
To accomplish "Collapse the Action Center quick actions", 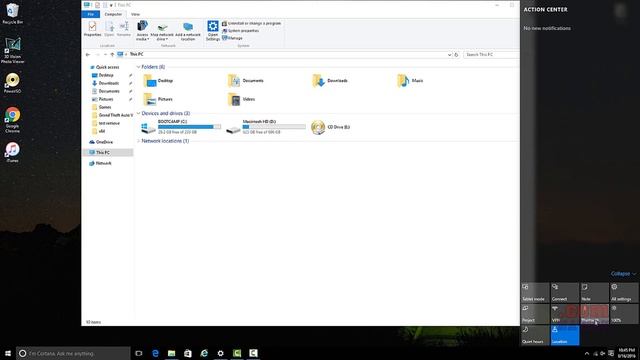I will 623,274.
